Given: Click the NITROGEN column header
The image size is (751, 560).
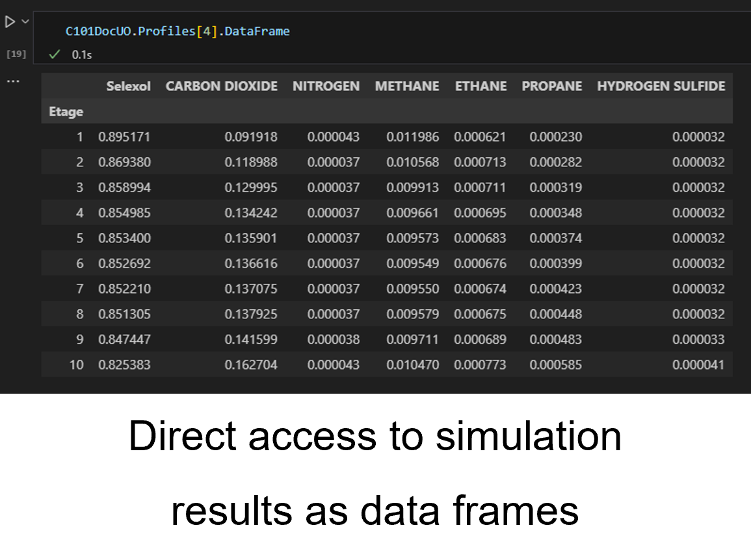Looking at the screenshot, I should click(326, 86).
